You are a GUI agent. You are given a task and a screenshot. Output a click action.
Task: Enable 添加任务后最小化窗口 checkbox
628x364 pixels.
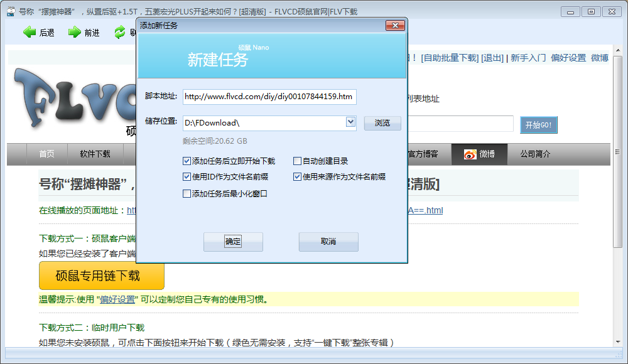(x=187, y=194)
